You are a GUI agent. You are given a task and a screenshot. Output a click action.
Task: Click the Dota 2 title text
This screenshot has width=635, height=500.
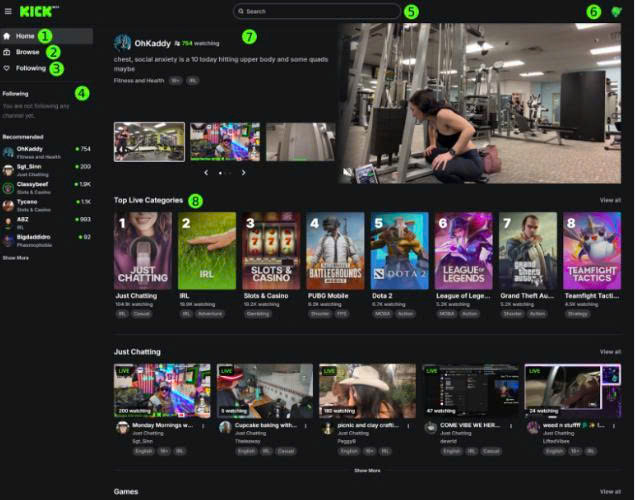pyautogui.click(x=382, y=296)
